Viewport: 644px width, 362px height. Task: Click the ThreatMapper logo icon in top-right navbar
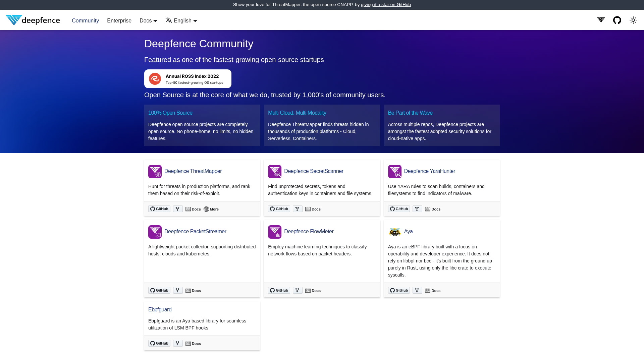[601, 20]
